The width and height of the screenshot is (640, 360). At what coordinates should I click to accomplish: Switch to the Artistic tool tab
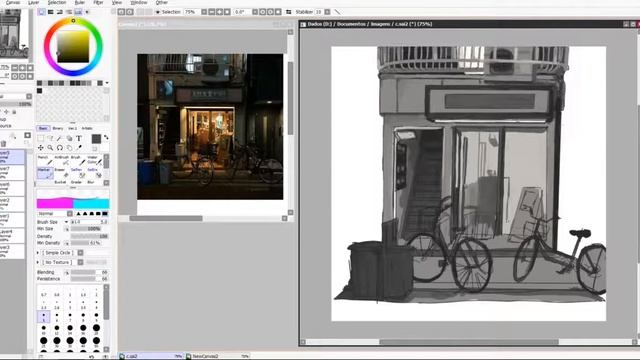(87, 128)
